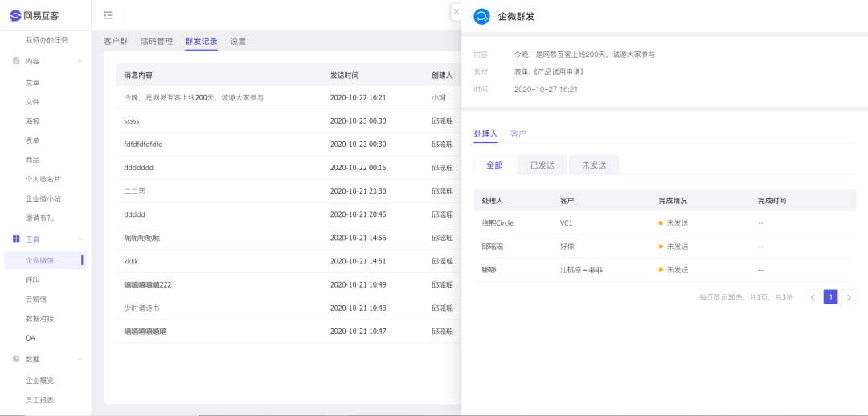Image resolution: width=868 pixels, height=416 pixels.
Task: Click 未发送 status in 维熙Circle row
Action: point(674,223)
